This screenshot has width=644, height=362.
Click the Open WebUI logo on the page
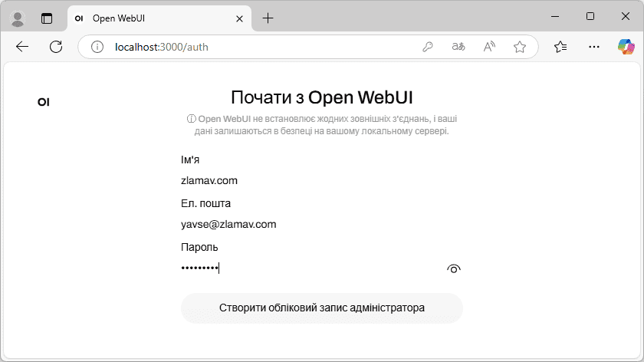[x=44, y=101]
